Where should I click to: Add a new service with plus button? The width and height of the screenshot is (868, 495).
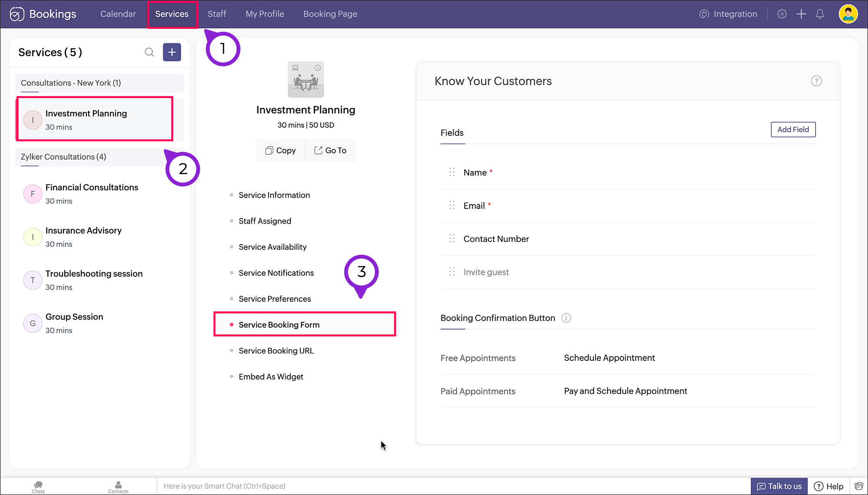pos(172,53)
